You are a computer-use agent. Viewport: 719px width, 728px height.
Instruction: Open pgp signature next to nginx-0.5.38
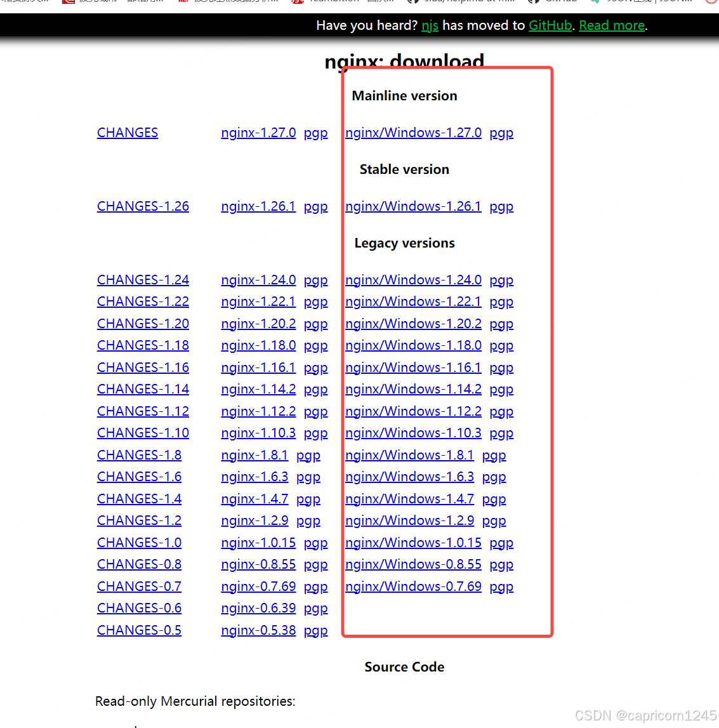point(315,632)
